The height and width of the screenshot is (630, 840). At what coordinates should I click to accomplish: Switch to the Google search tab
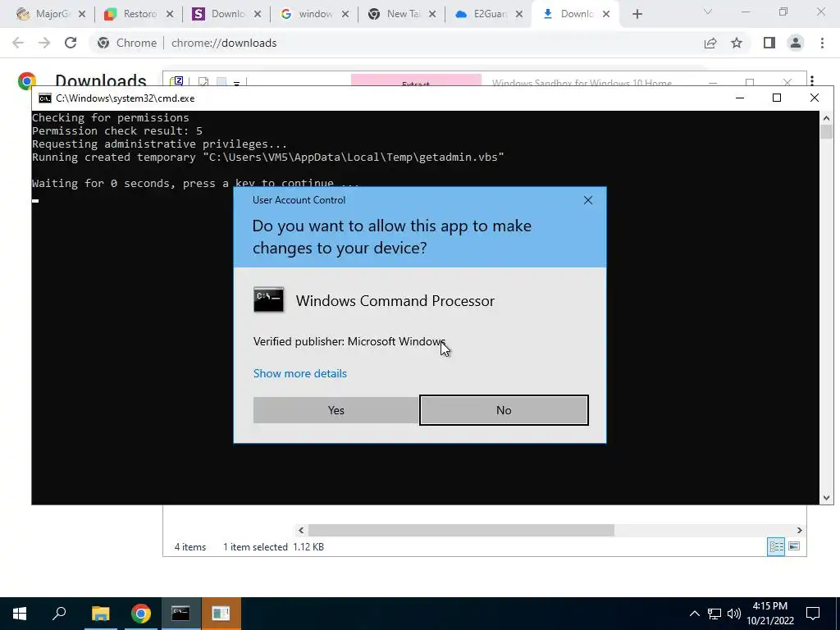click(x=314, y=14)
